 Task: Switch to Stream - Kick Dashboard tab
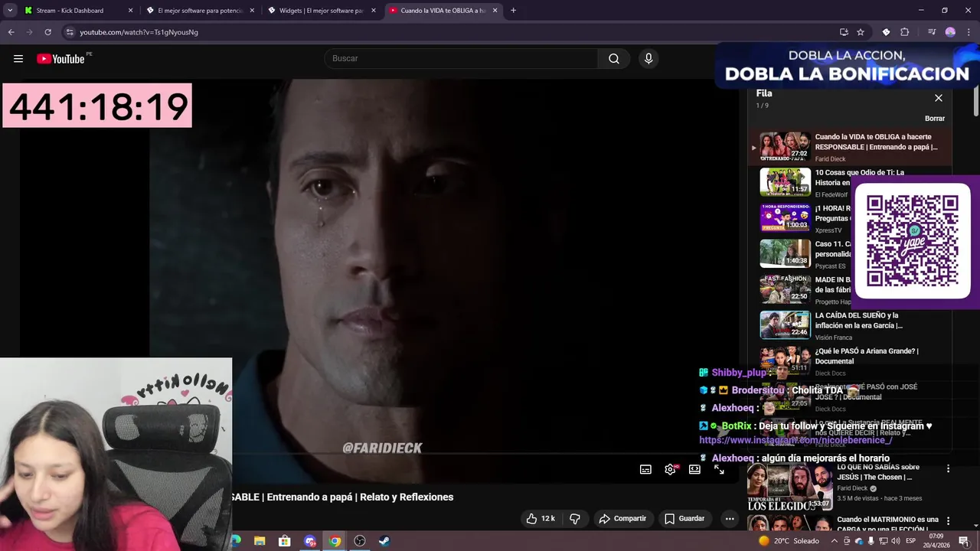coord(77,11)
